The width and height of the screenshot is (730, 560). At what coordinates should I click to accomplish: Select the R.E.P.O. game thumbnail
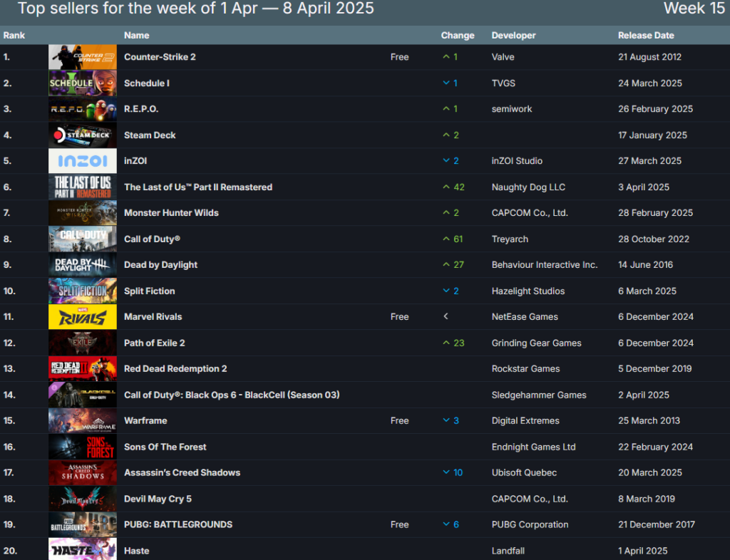83,109
